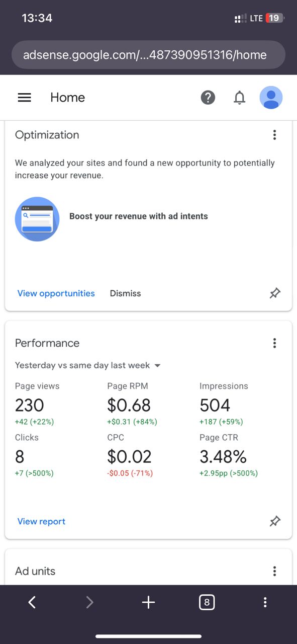Pin the Performance card
297x644 pixels.
[x=275, y=522]
